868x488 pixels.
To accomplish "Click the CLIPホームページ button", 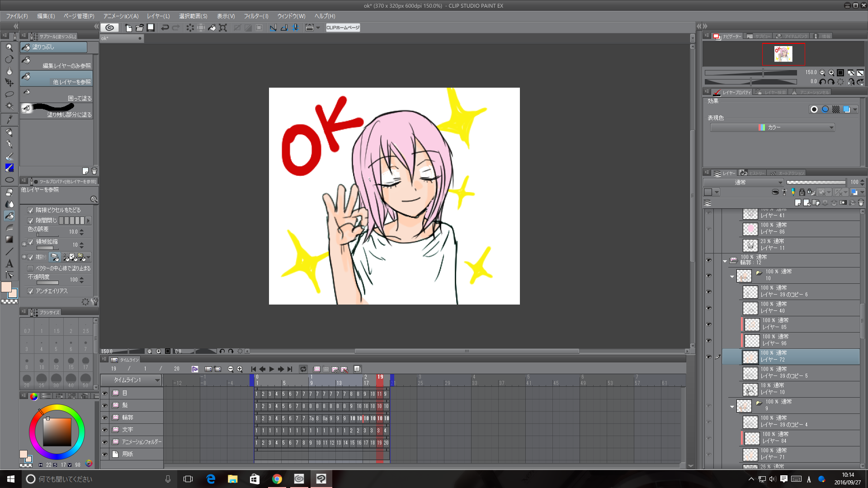I will pos(343,28).
